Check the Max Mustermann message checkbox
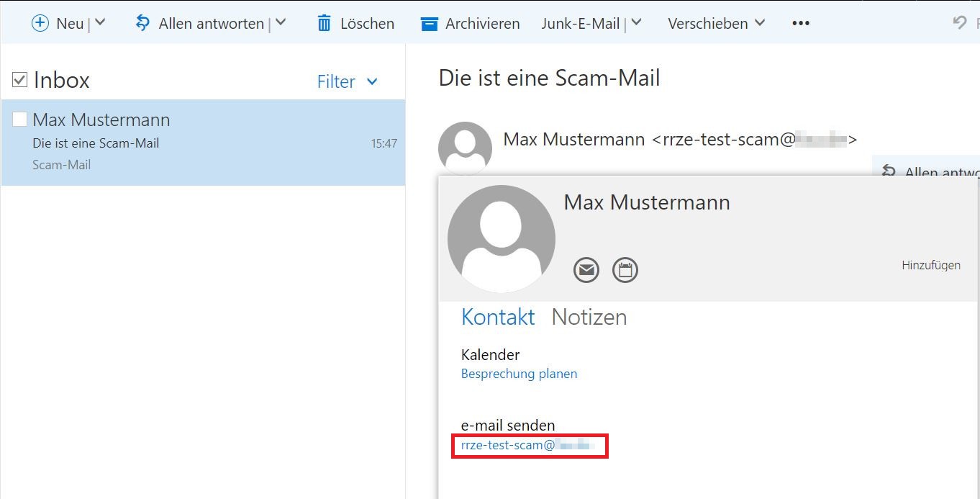 point(20,120)
